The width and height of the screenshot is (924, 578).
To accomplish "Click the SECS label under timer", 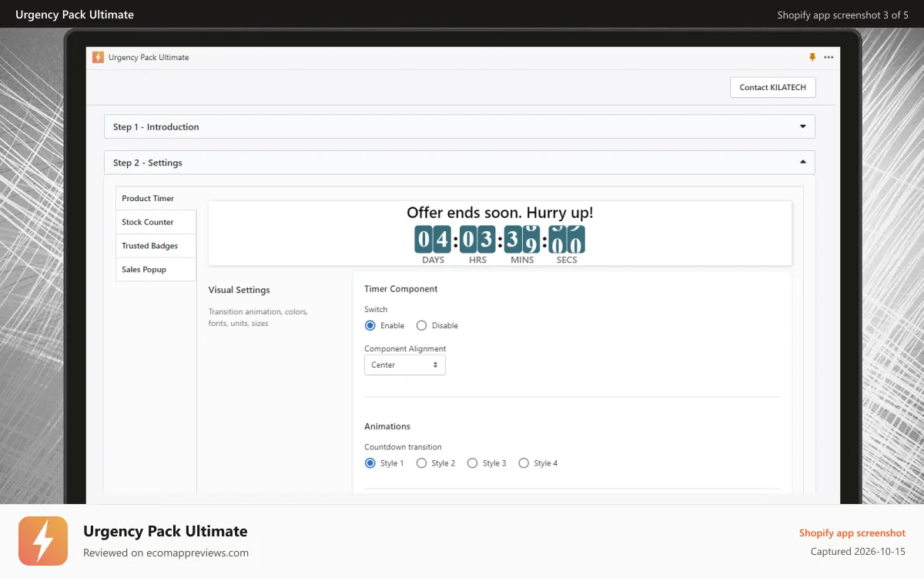I will coord(567,260).
